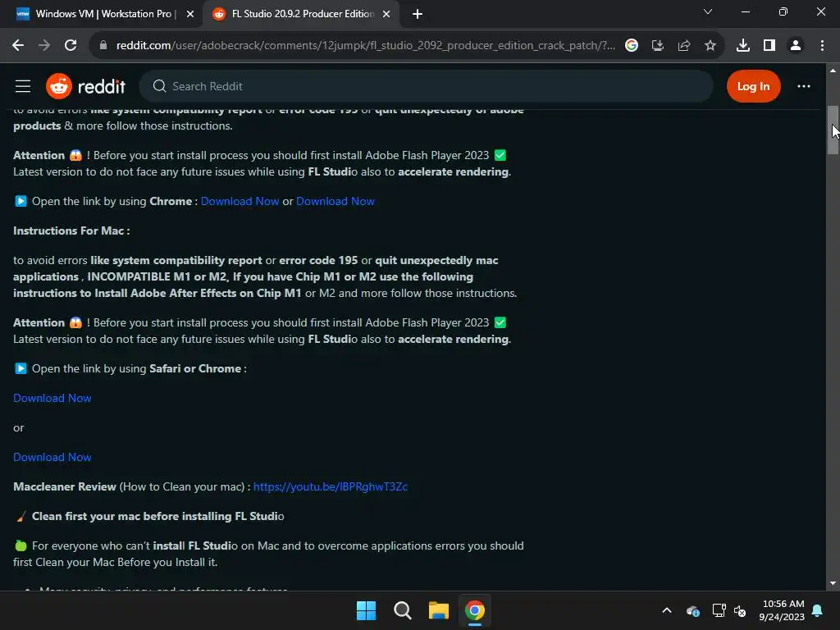
Task: Click Download Now link above Maccleaner Review
Action: click(x=52, y=457)
